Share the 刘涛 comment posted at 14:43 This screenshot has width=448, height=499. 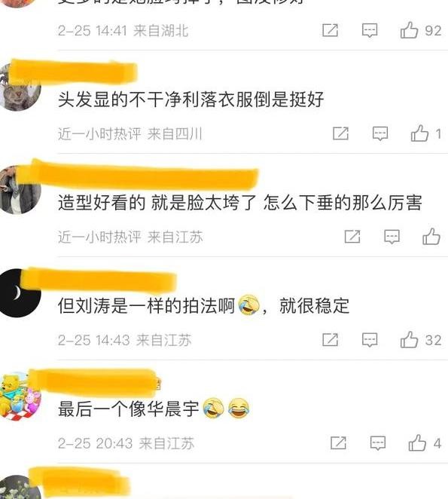point(330,339)
